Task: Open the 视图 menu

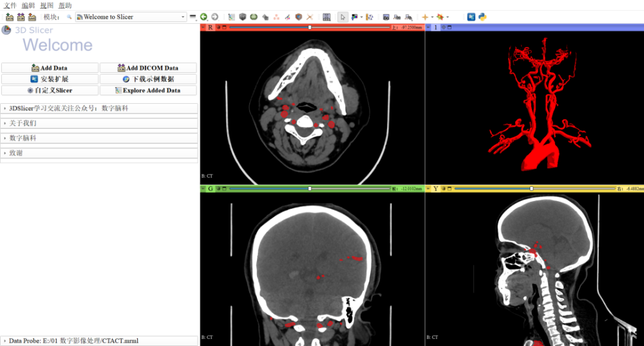Action: click(x=47, y=5)
